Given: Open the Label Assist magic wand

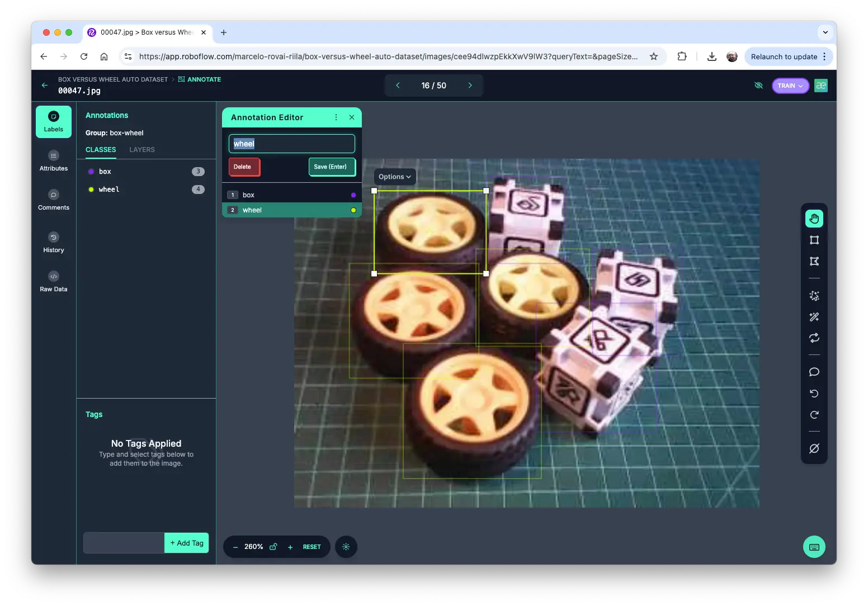Looking at the screenshot, I should click(x=814, y=317).
